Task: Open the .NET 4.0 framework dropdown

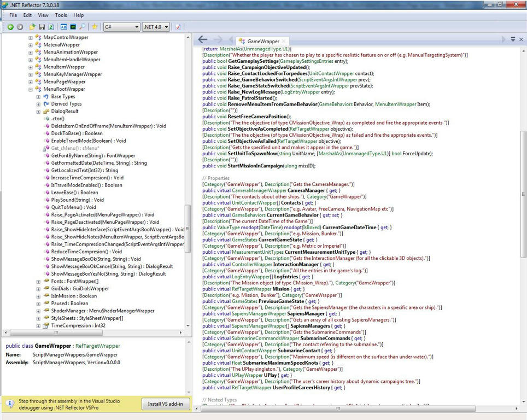Action: [x=156, y=27]
